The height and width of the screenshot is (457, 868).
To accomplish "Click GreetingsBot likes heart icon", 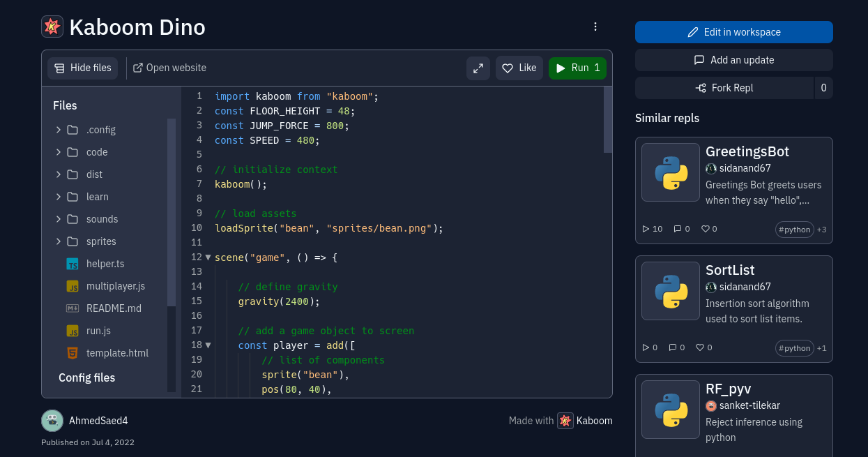I will [705, 229].
